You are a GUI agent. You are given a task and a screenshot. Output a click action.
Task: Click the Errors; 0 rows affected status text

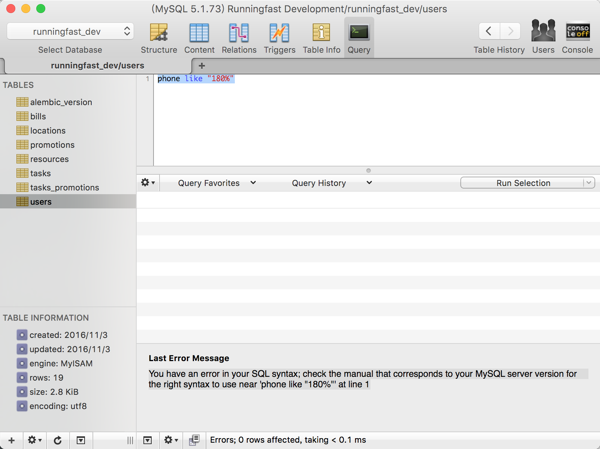pyautogui.click(x=288, y=440)
